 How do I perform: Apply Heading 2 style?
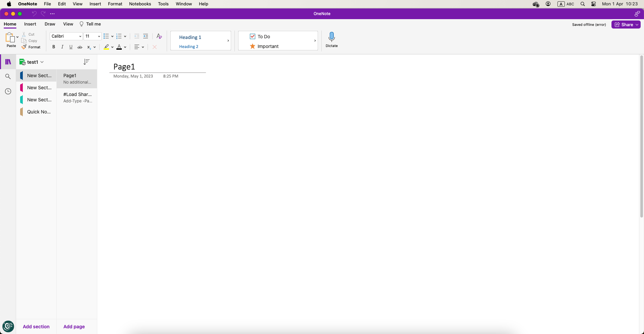[189, 47]
